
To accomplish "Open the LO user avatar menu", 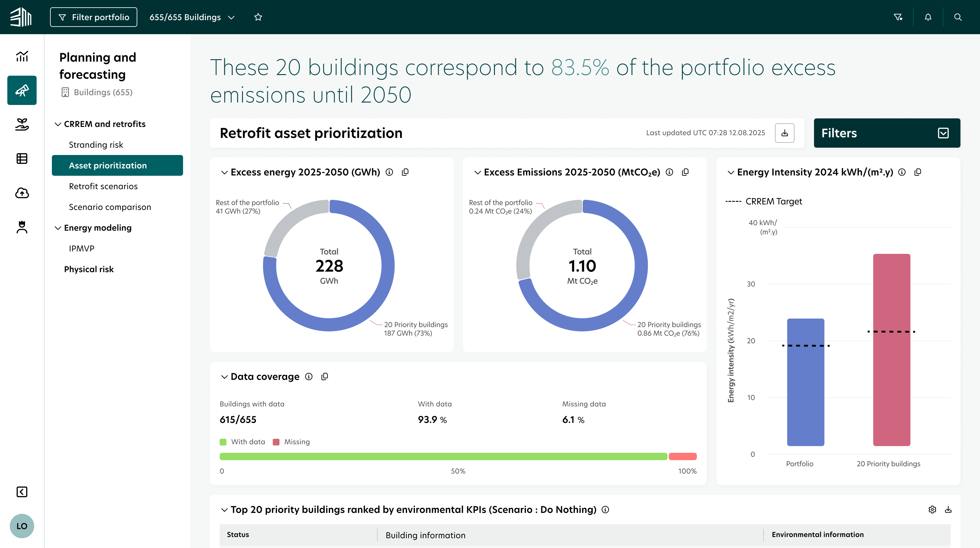I will coord(22,526).
